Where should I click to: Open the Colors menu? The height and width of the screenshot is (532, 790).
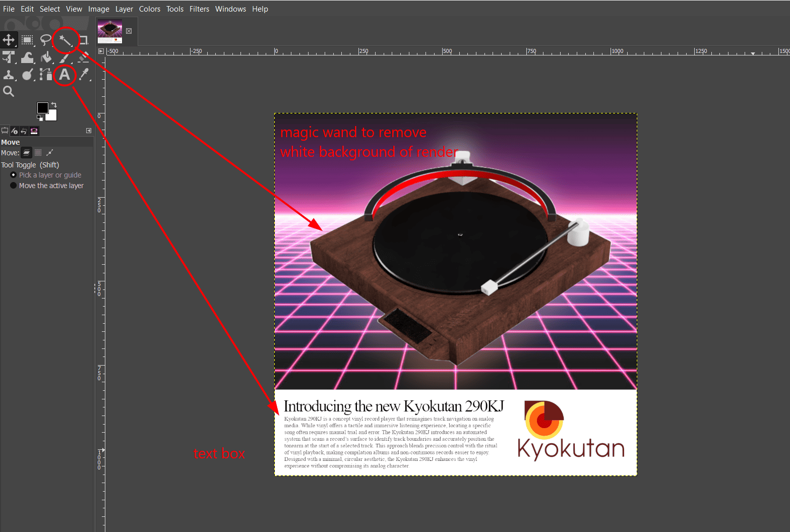coord(149,9)
